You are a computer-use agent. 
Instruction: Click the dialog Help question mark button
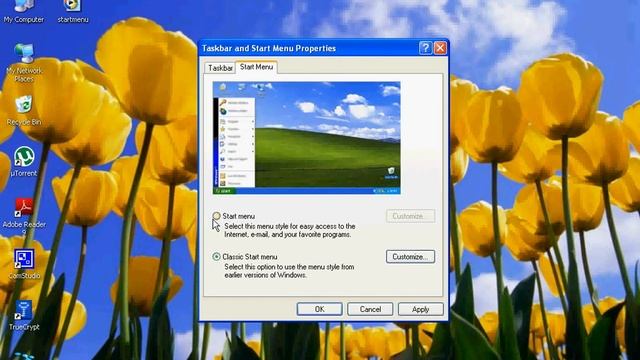[x=425, y=48]
